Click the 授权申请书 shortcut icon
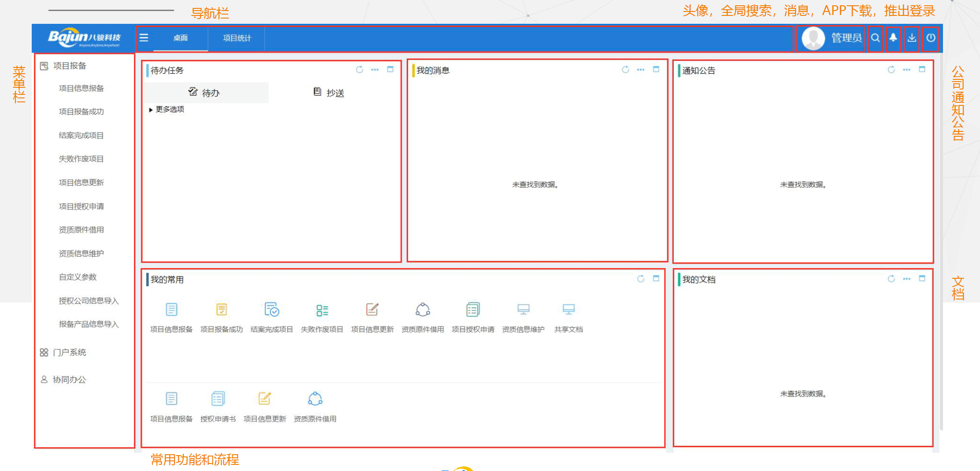 [218, 399]
